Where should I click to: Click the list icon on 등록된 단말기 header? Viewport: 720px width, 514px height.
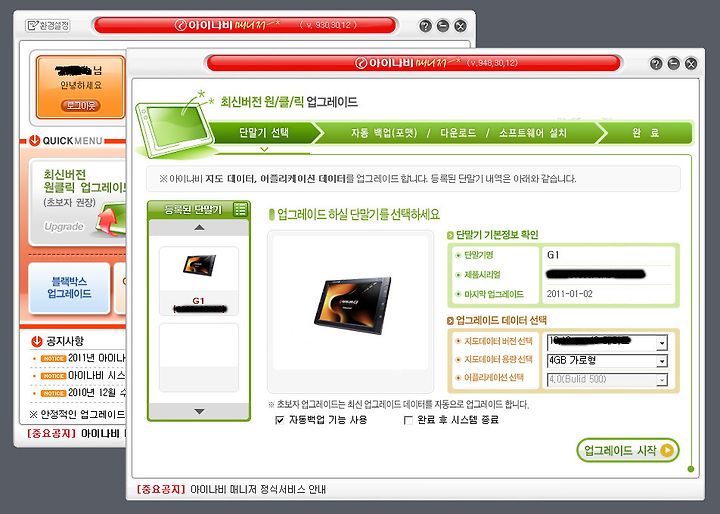240,209
